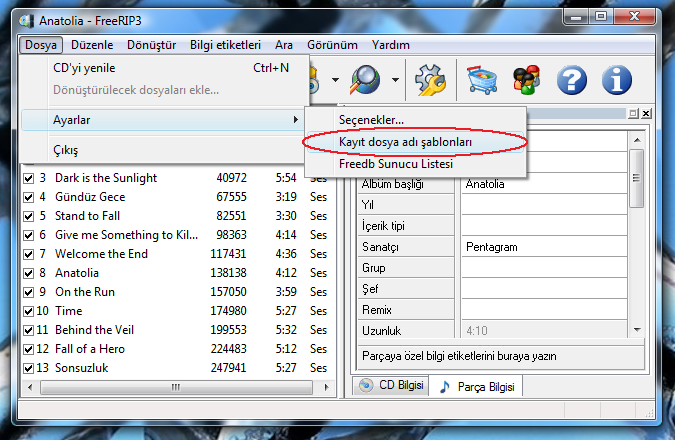
Task: Open the Ara menu
Action: [x=284, y=45]
